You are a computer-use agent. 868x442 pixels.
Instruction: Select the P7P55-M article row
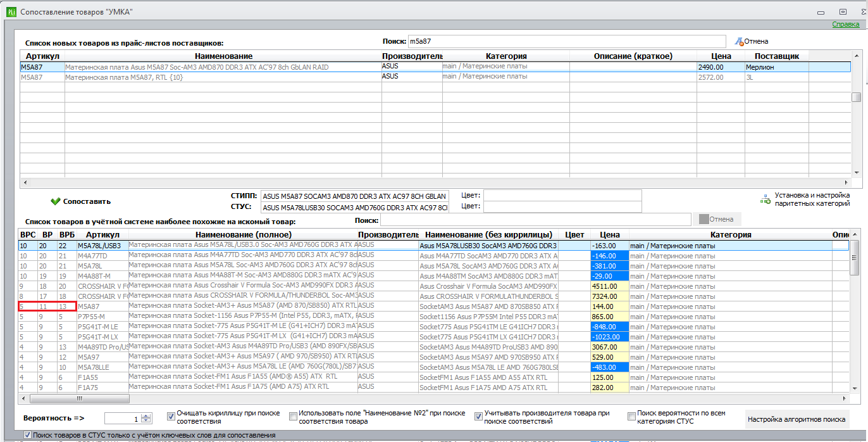tap(434, 317)
